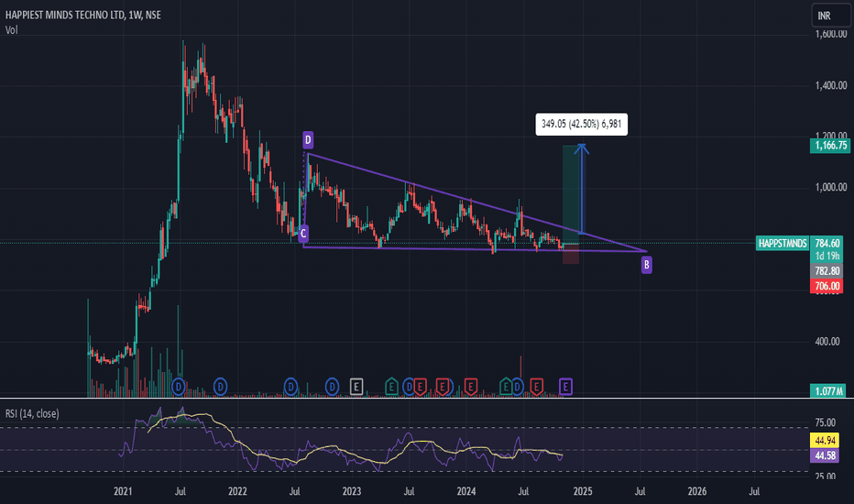
Task: Click the 2021 time axis label
Action: (123, 491)
